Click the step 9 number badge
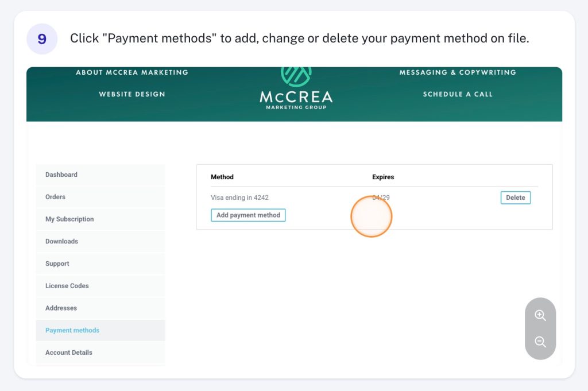Image resolution: width=588 pixels, height=391 pixels. [42, 39]
